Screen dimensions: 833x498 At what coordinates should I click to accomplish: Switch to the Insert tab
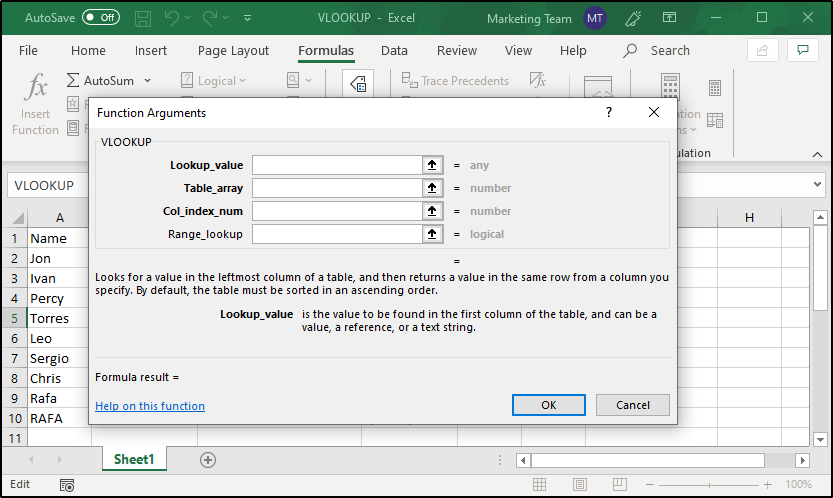click(x=151, y=50)
